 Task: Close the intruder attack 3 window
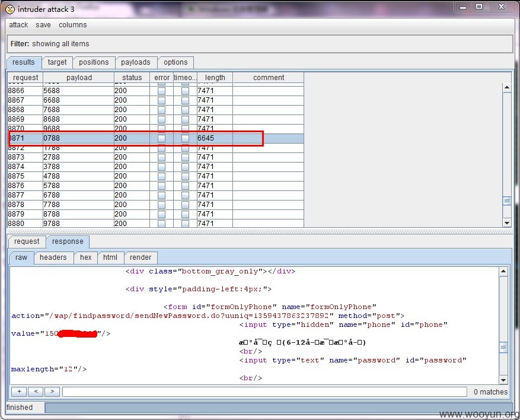point(501,7)
